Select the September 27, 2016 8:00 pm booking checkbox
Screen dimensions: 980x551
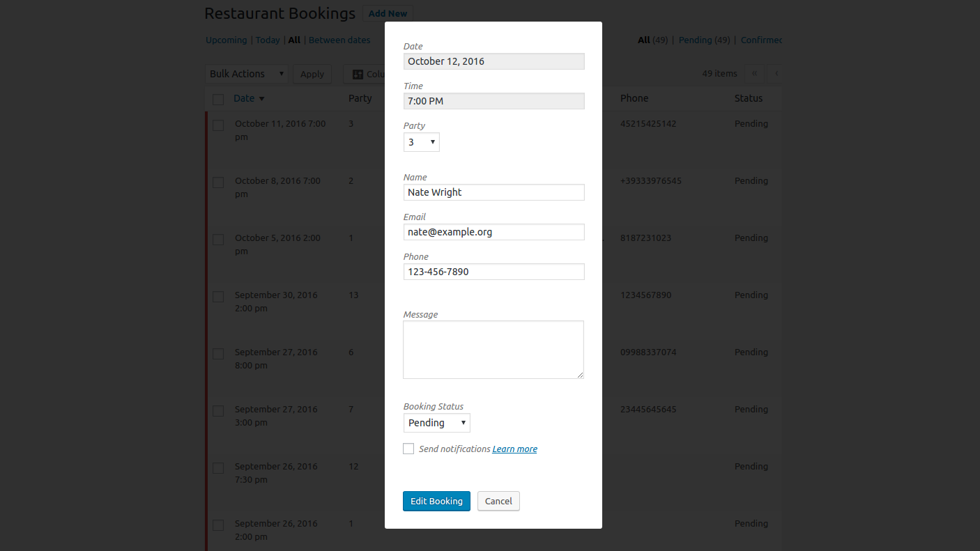pyautogui.click(x=218, y=354)
